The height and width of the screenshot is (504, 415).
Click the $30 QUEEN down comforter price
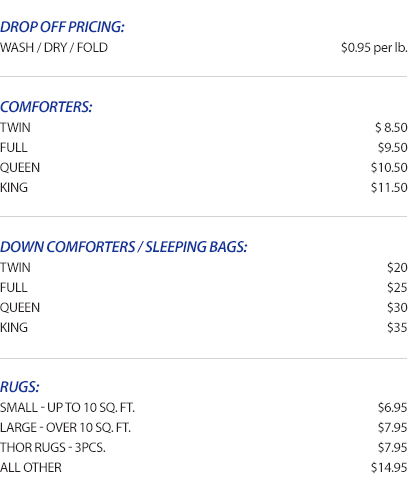(x=397, y=308)
